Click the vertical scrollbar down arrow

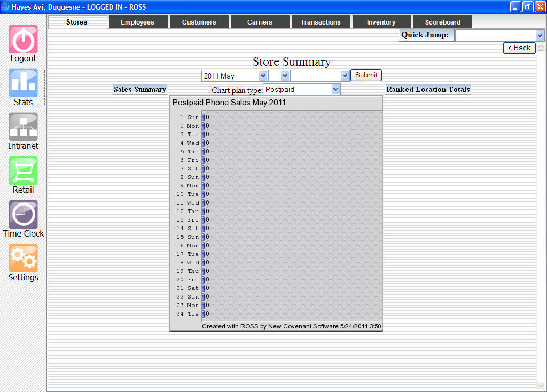point(541,386)
